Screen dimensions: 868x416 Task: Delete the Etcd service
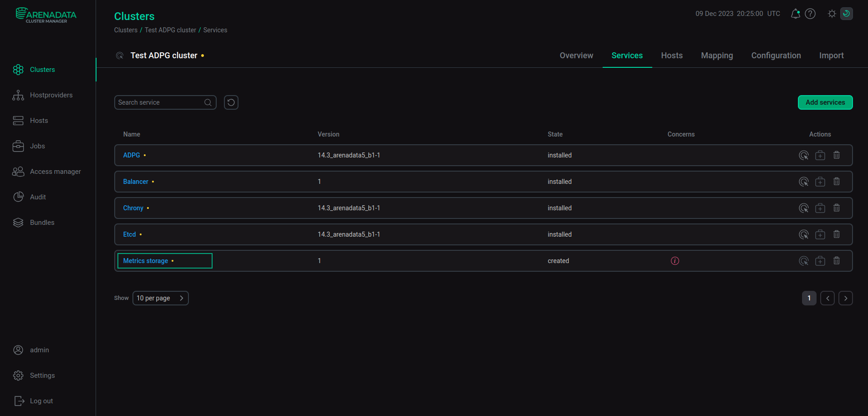pyautogui.click(x=837, y=234)
